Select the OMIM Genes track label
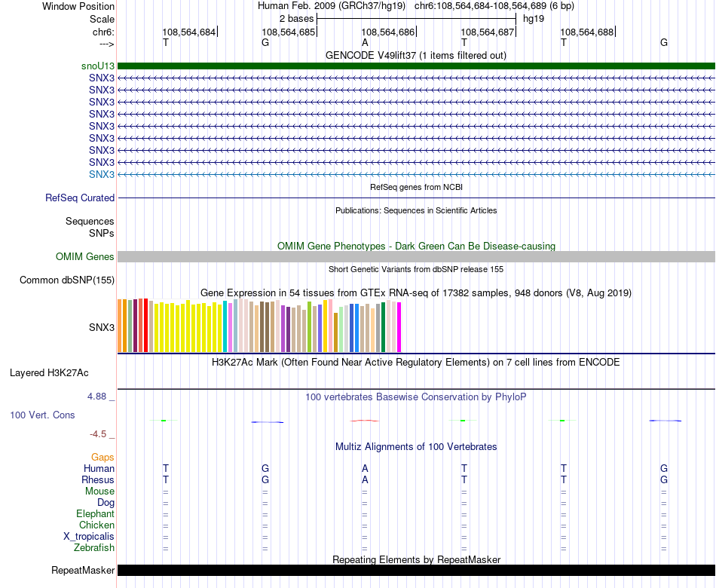This screenshot has width=716, height=588. tap(85, 257)
